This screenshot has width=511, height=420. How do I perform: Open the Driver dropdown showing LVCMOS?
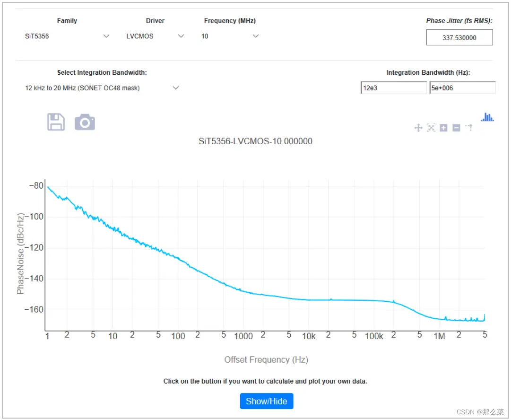click(155, 36)
